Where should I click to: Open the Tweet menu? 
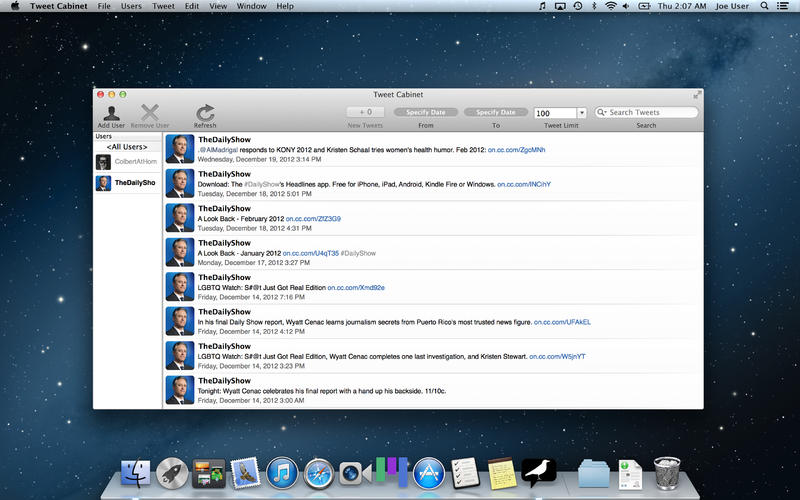163,6
